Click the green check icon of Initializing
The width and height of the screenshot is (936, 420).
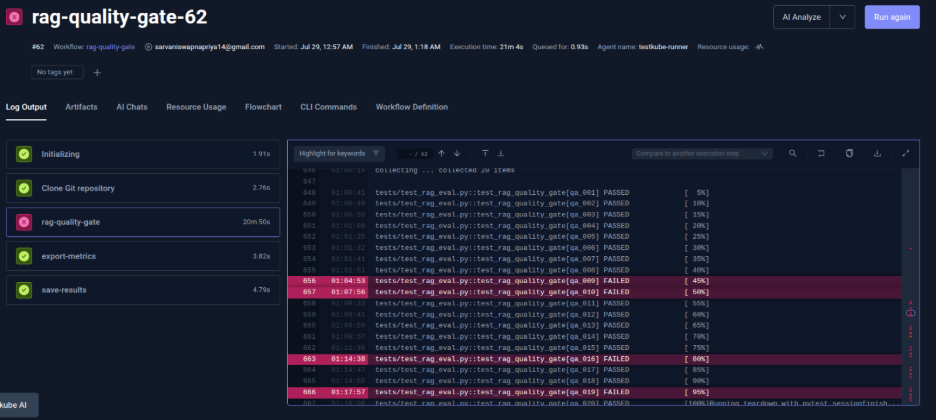click(x=24, y=154)
